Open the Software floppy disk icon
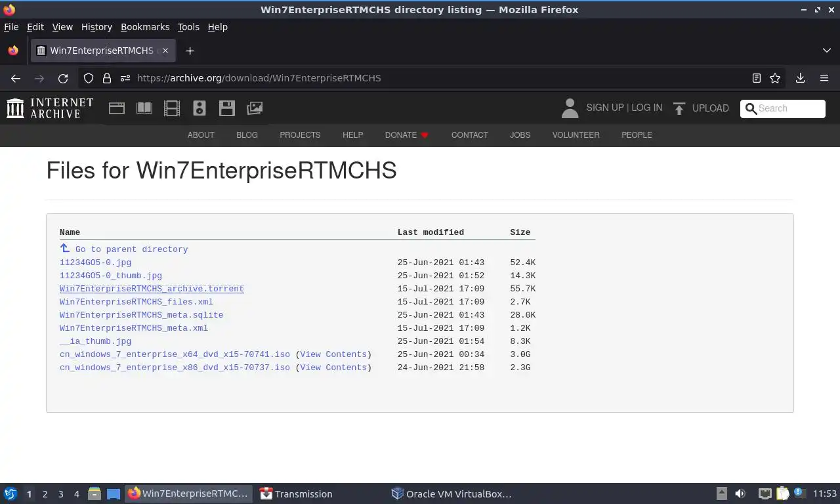 tap(227, 108)
